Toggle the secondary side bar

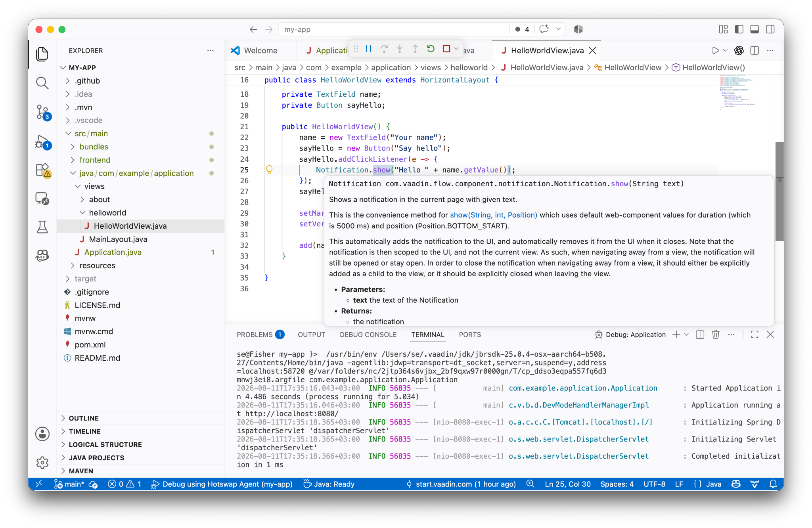pos(770,29)
